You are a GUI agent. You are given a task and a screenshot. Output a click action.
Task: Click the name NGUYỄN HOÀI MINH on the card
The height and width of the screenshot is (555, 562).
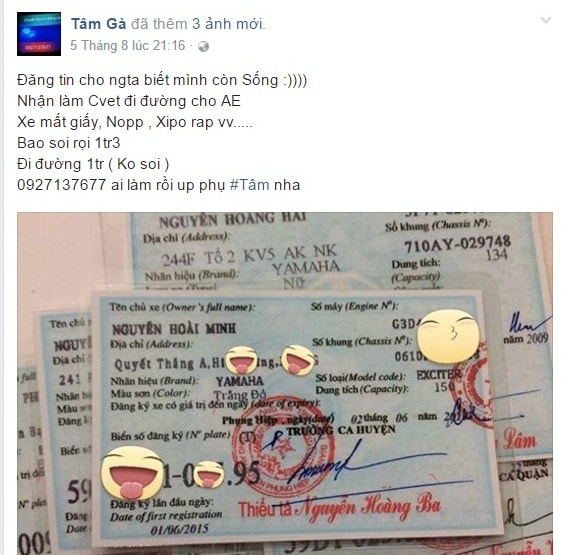[x=174, y=329]
